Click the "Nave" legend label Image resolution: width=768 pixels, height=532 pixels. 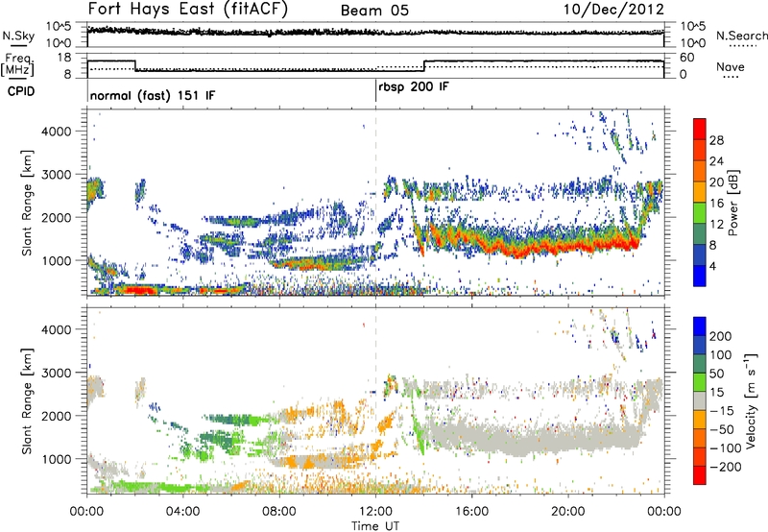[731, 66]
